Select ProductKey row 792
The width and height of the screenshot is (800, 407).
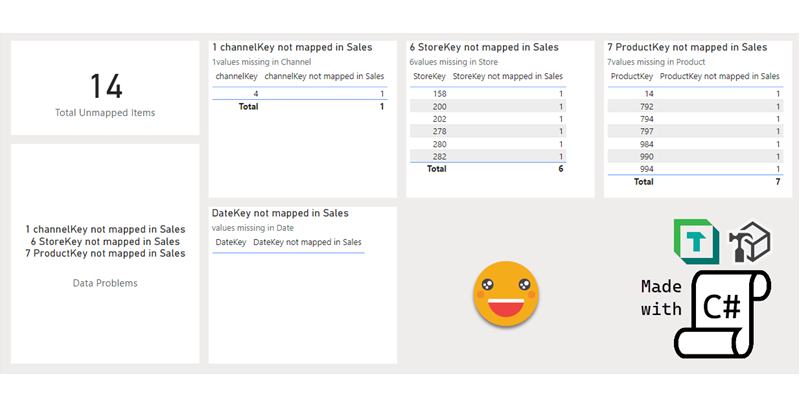[645, 106]
